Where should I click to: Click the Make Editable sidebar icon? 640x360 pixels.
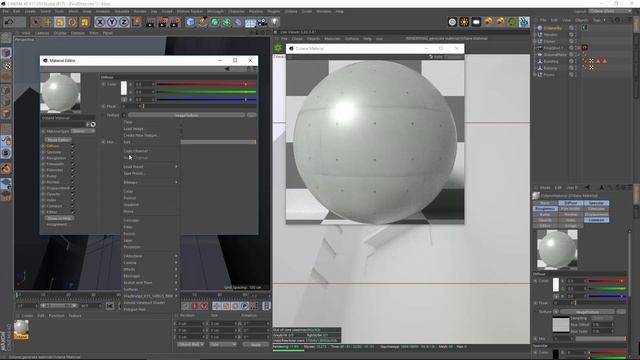click(6, 38)
